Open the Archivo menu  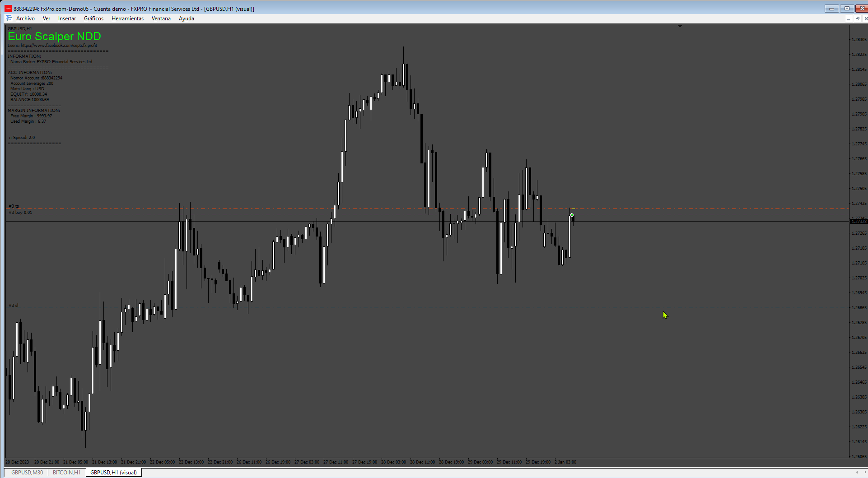click(x=25, y=19)
